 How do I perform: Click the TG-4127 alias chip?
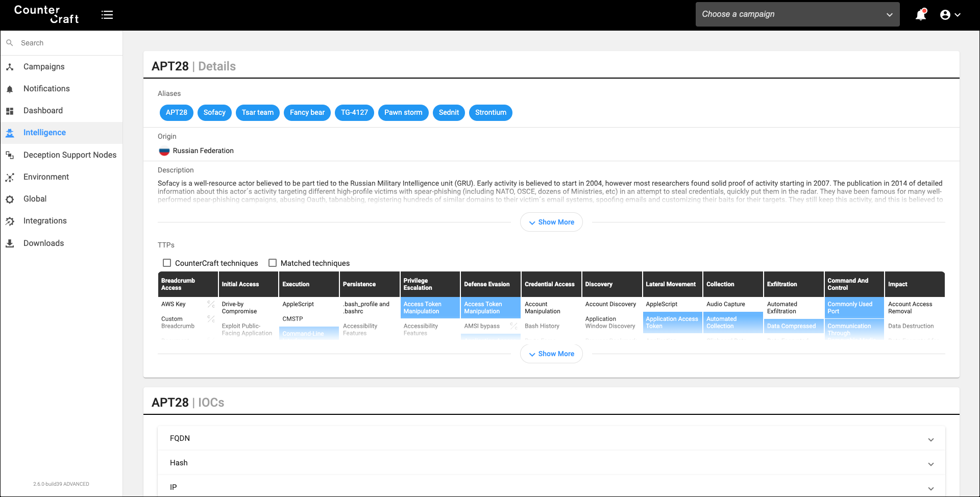point(354,113)
